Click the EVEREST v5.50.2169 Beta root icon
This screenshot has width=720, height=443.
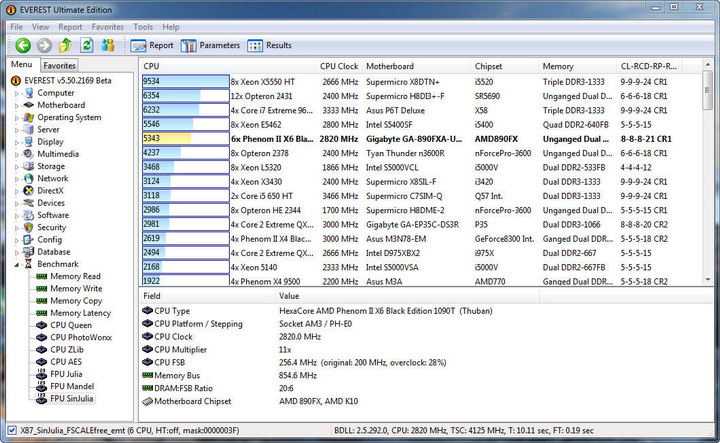click(x=16, y=81)
